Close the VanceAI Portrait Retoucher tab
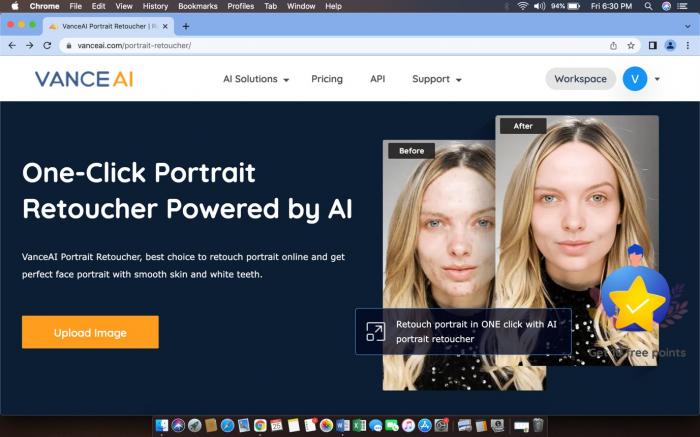The width and height of the screenshot is (700, 437). [x=165, y=26]
